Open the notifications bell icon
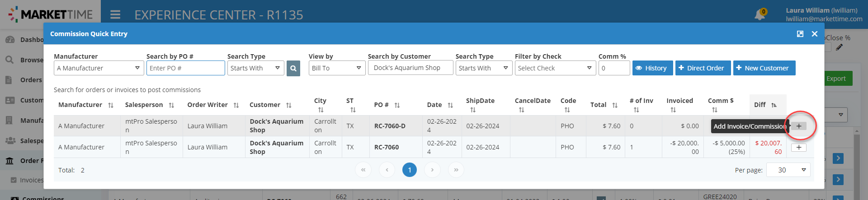This screenshot has width=868, height=200. 759,15
